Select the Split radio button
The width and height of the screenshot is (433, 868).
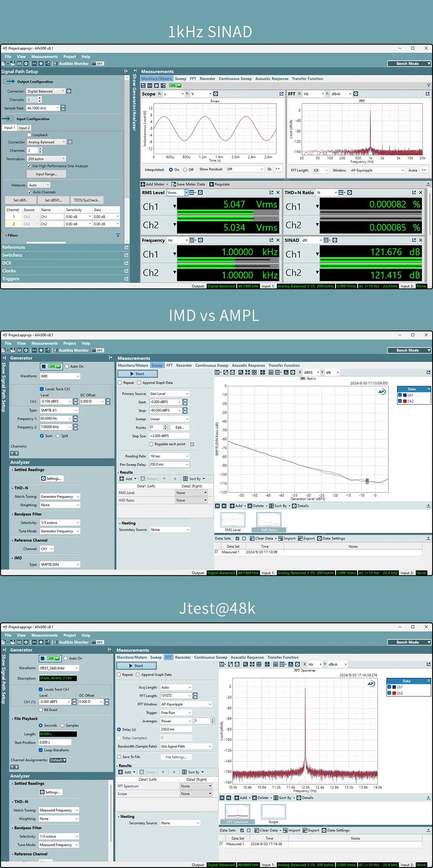coord(58,436)
